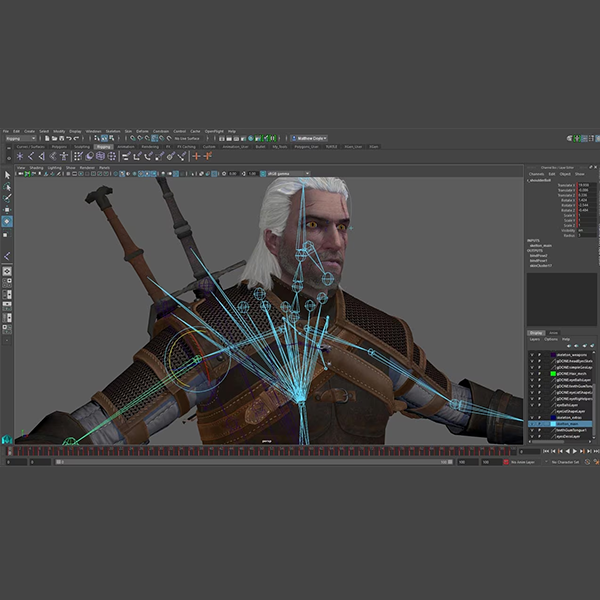Pick the highlighted universal manipulator tool in the toolbox

click(7, 221)
